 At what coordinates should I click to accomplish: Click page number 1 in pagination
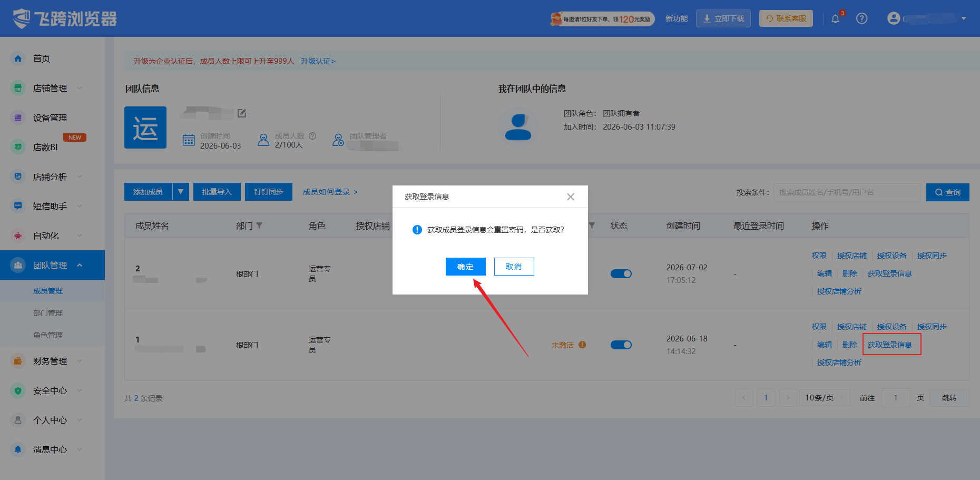766,398
